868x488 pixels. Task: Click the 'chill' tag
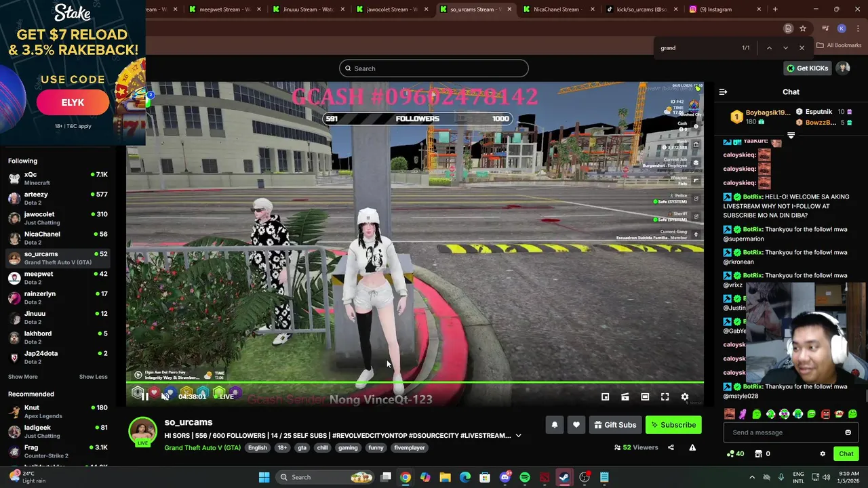click(x=322, y=448)
